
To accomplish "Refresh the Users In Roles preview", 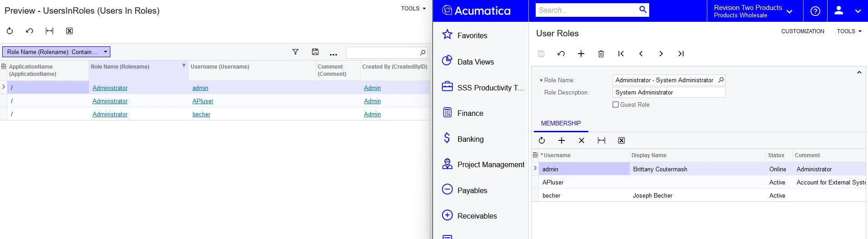I will [10, 31].
